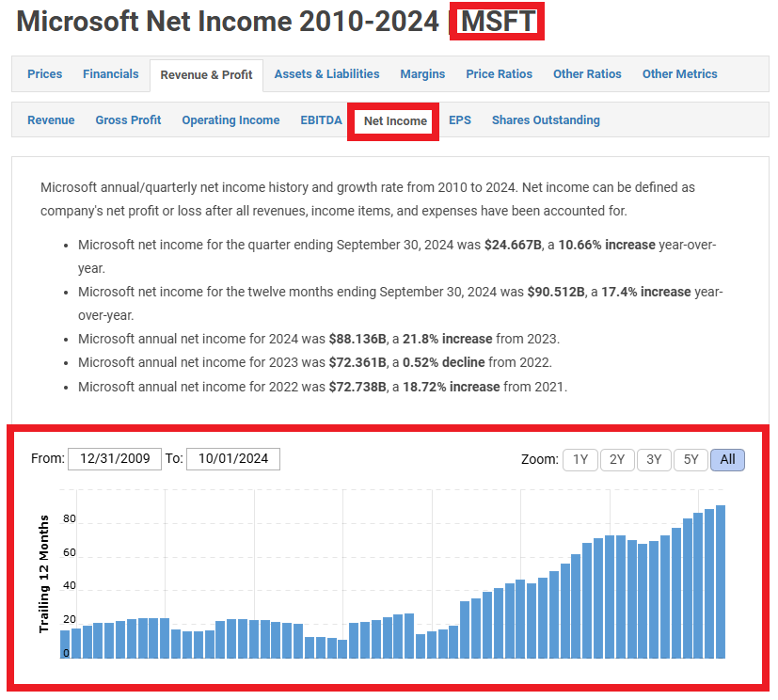Click the $24.667B quarterly figure
Screen dimensions: 778x700
(x=513, y=245)
